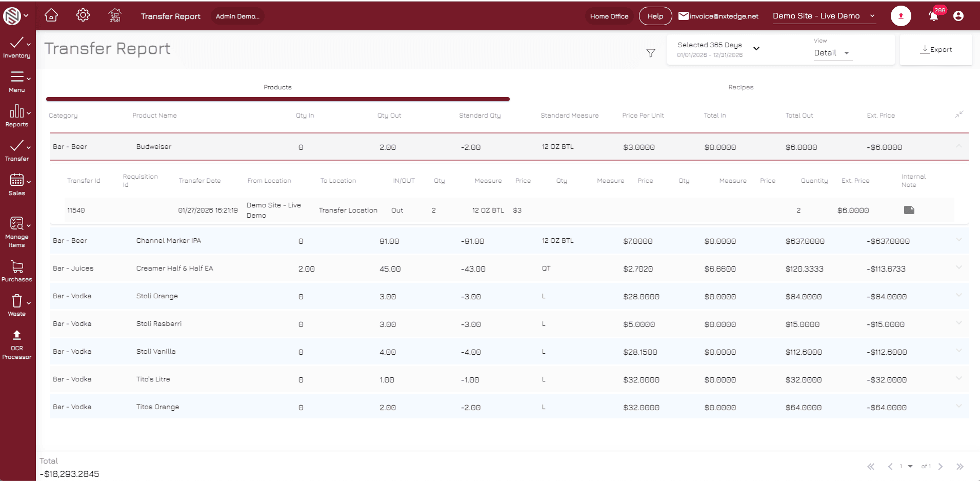Go to the next page
Image resolution: width=980 pixels, height=481 pixels.
coord(941,467)
